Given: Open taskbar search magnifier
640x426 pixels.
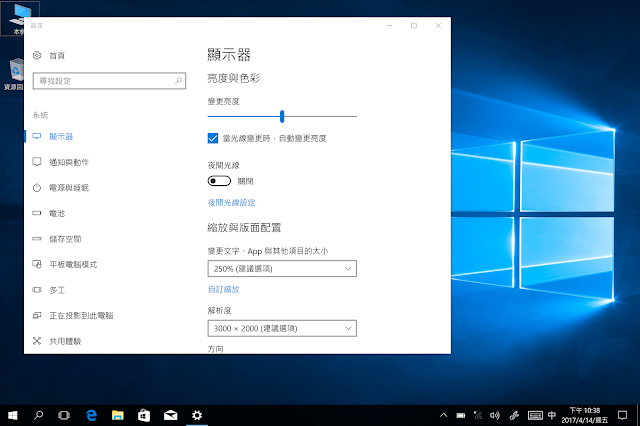Looking at the screenshot, I should click(x=38, y=415).
